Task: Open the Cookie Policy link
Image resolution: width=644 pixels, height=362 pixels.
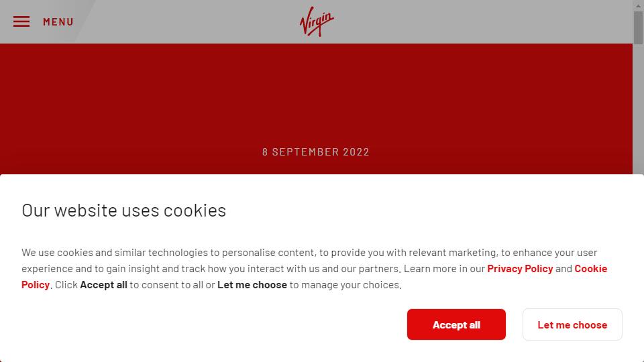Action: click(590, 268)
